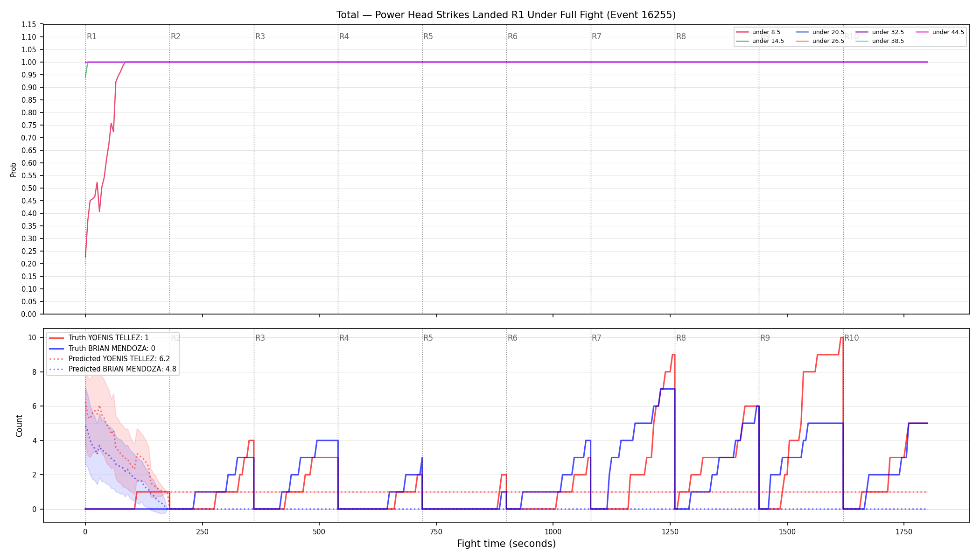Screen dimensions: 980x560
Task: Click the R7 round marker in the Count chart
Action: [596, 338]
